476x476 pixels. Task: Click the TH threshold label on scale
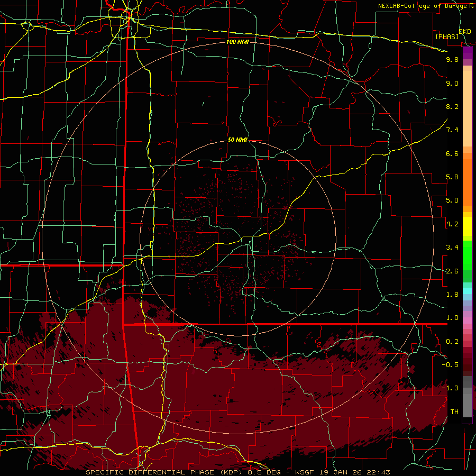tap(454, 412)
